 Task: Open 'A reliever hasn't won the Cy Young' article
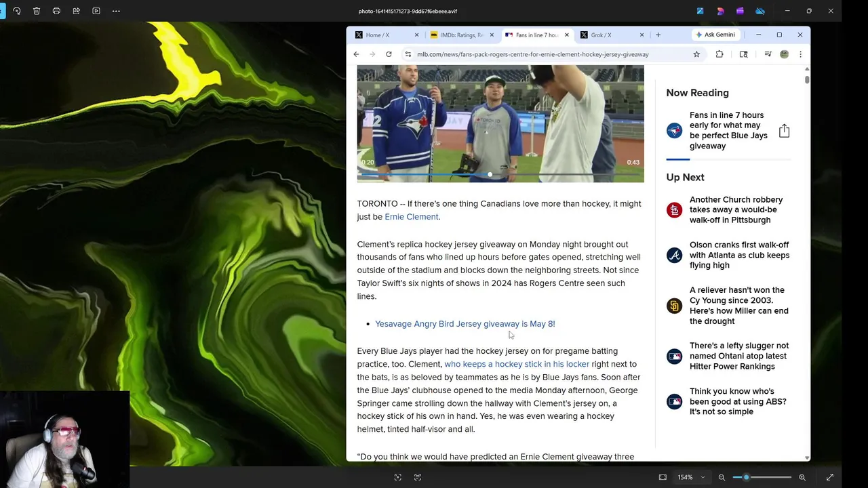739,306
